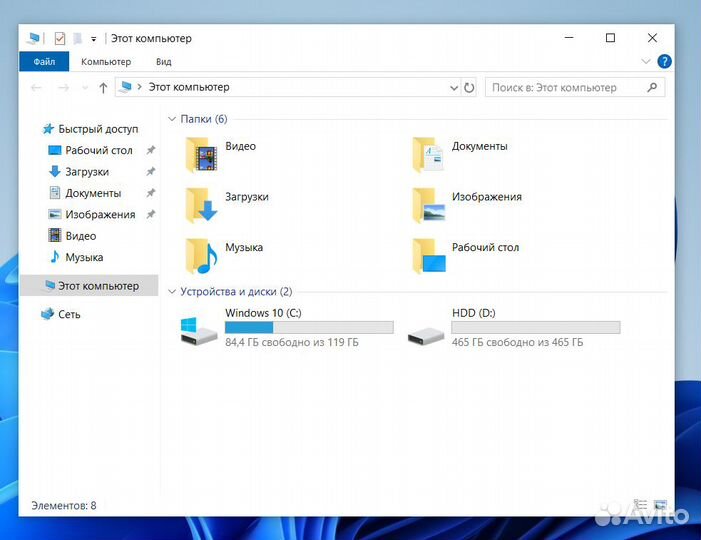Select Изображения in the sidebar
Screen dimensions: 701x540
click(x=100, y=215)
